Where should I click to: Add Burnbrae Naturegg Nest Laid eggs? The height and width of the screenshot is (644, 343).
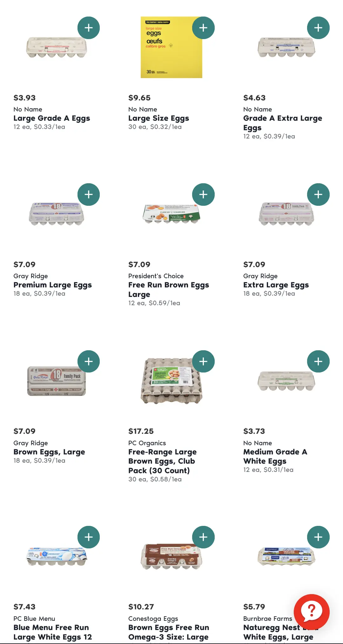click(x=318, y=537)
